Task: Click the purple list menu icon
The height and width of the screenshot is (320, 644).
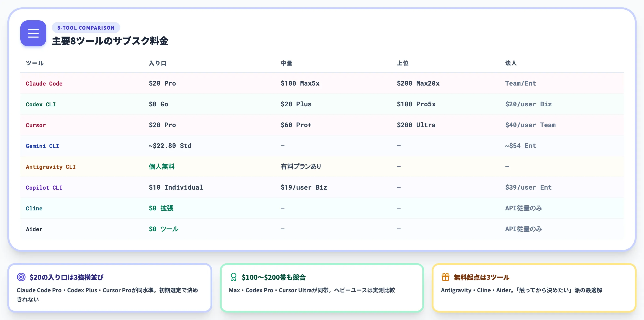Action: coord(33,33)
